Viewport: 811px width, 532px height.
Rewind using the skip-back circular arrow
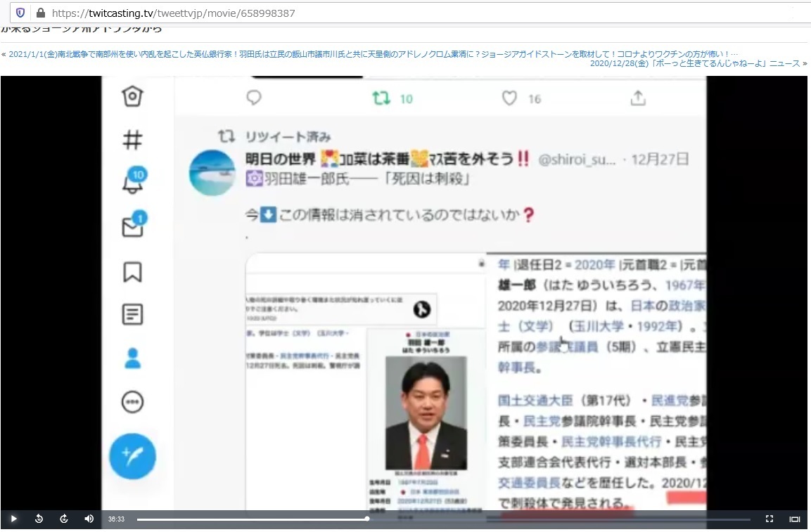pyautogui.click(x=39, y=519)
